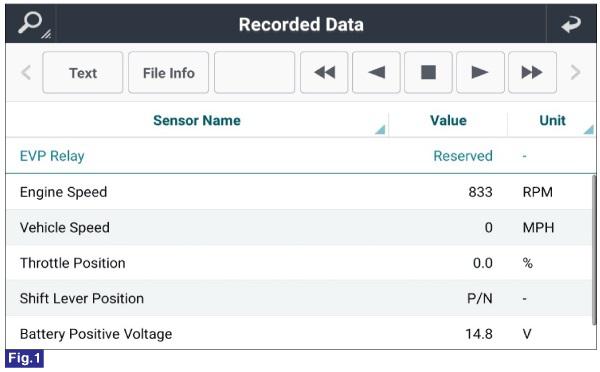Click the blank toolbar button
Viewport: 600px width, 372px height.
coord(254,72)
